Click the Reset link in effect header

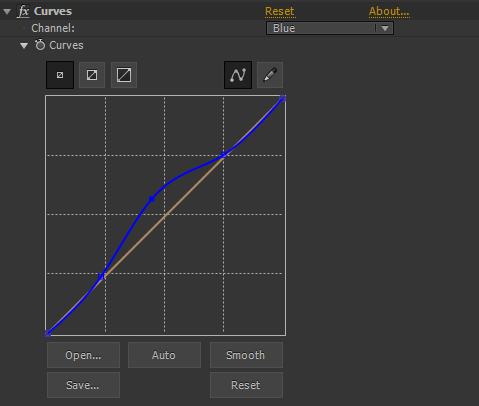pos(280,11)
